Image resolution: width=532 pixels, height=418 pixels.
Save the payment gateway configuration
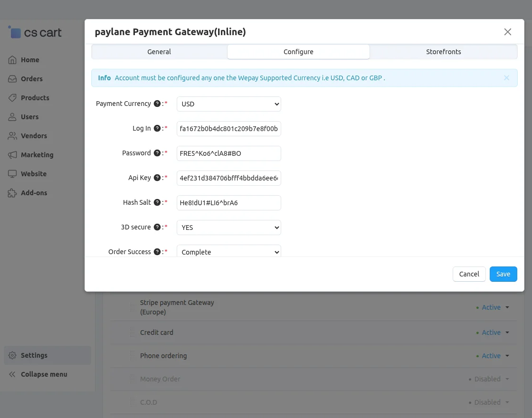coord(503,274)
